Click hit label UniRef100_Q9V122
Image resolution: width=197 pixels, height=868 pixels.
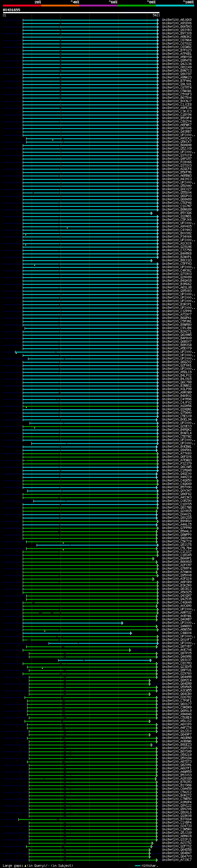(x=177, y=805)
